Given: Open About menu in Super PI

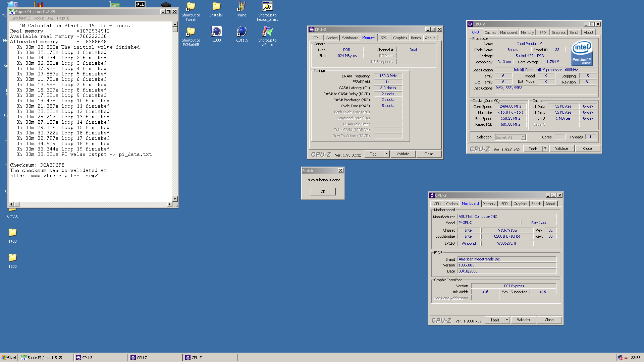Looking at the screenshot, I should [44, 18].
